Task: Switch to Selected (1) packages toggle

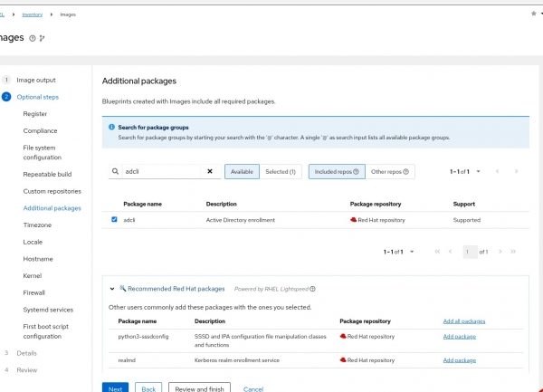Action: click(x=281, y=172)
